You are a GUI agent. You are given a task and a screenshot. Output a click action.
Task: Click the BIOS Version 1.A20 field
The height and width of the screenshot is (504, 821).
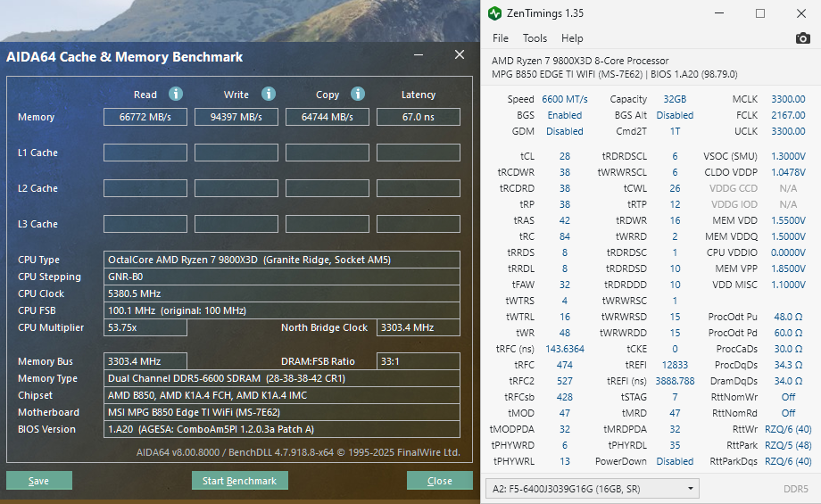click(x=282, y=429)
